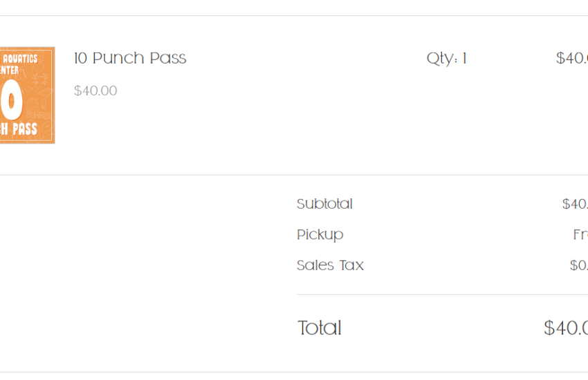Click the Total label
Viewport: 588px width, 380px height.
(x=319, y=327)
